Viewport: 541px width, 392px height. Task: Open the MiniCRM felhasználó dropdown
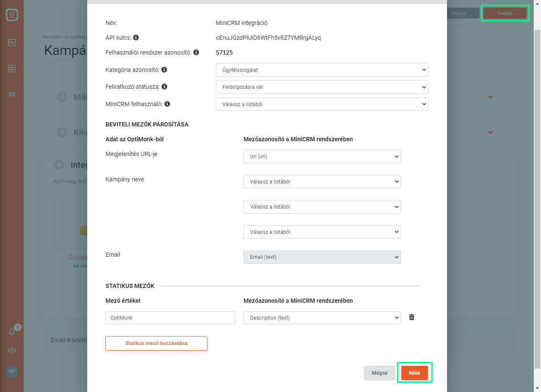click(x=322, y=104)
